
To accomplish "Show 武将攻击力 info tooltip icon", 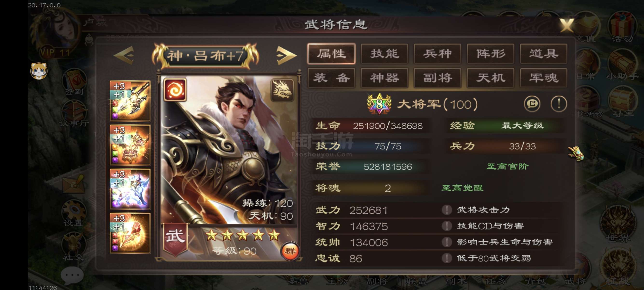I will click(447, 210).
